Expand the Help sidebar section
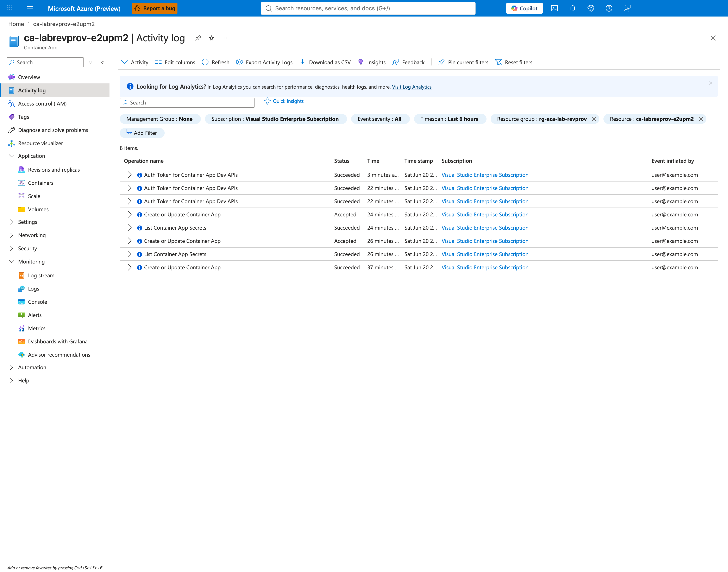 coord(11,380)
